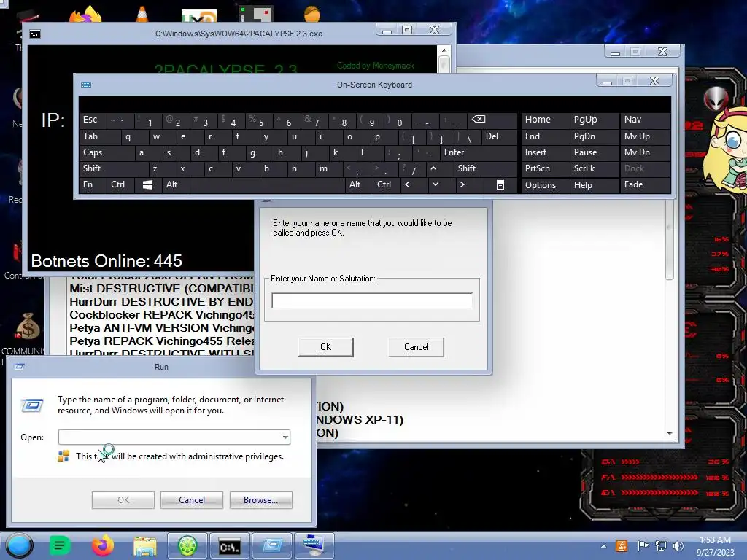Open the lime icon taskbar app
The height and width of the screenshot is (560, 747).
pos(187,545)
